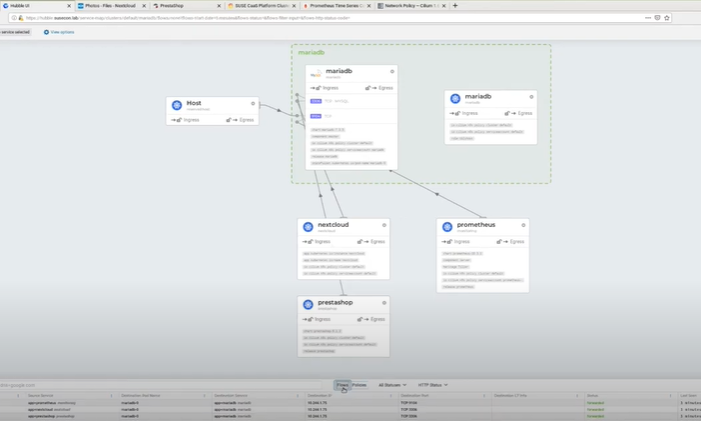Select the Flows view toggle

pyautogui.click(x=342, y=385)
